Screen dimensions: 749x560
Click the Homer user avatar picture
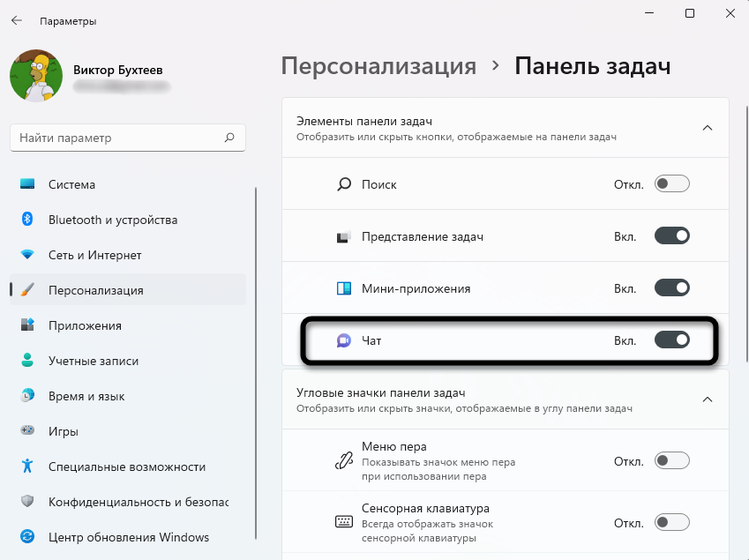36,76
